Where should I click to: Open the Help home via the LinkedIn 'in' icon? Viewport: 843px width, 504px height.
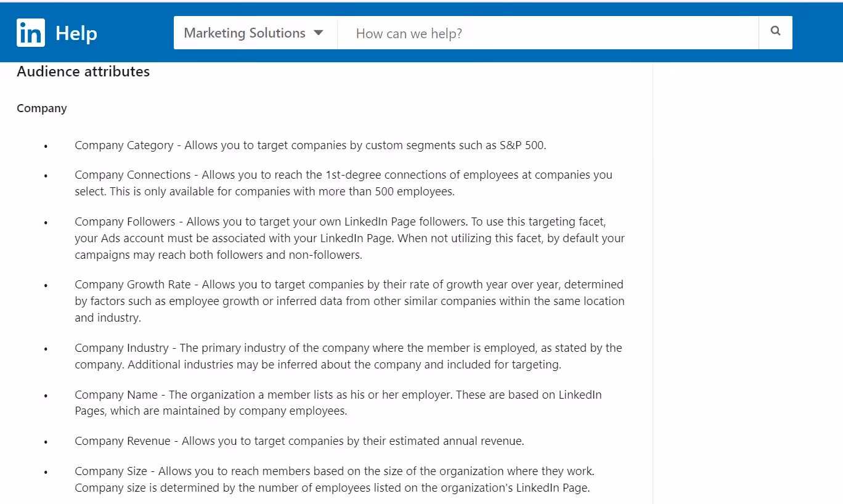click(x=30, y=32)
